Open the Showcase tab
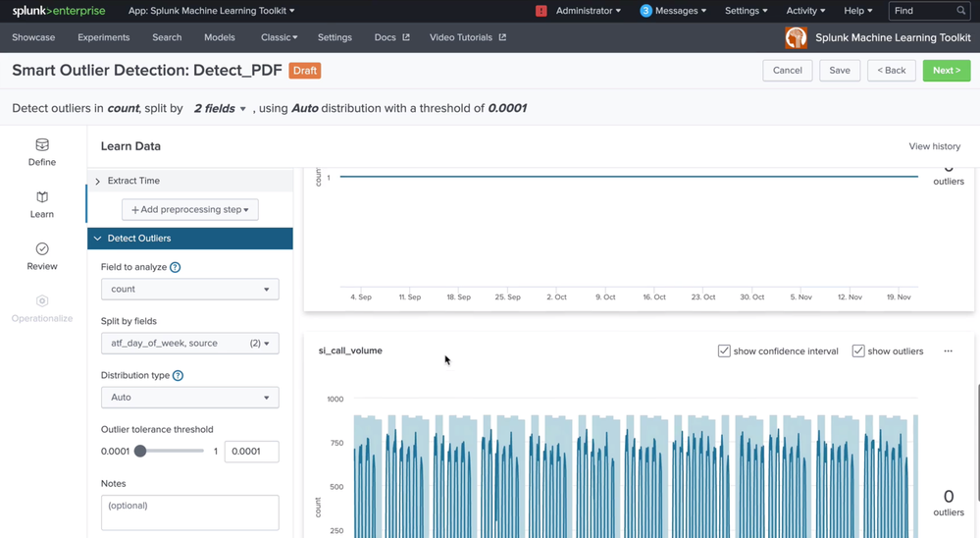 click(x=33, y=37)
